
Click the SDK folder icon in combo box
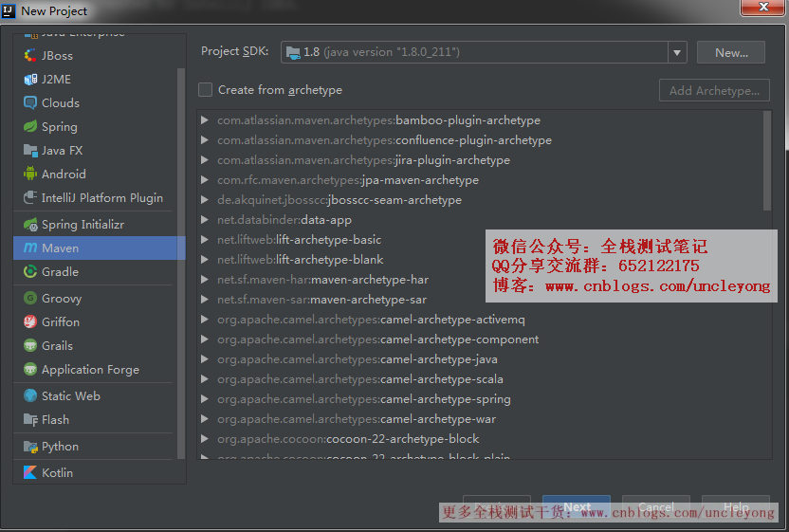click(293, 52)
